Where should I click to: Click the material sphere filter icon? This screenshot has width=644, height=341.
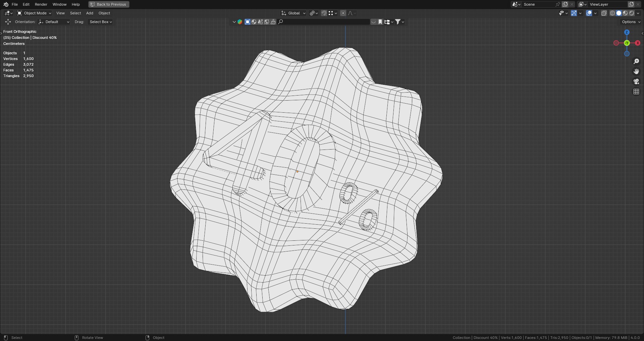254,22
